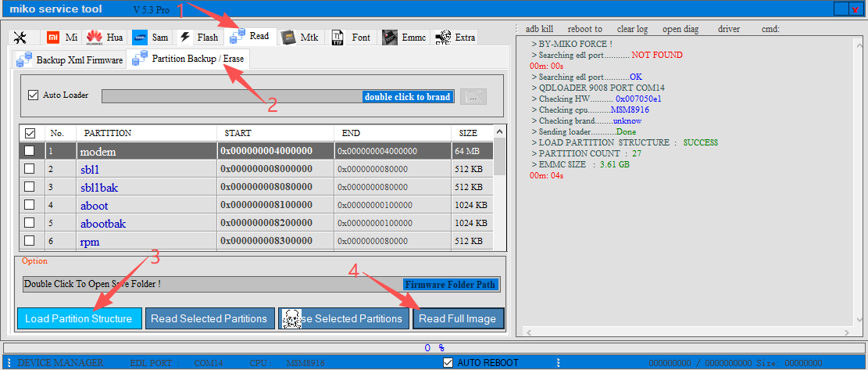
Task: Open the Mtk tab
Action: (x=300, y=37)
